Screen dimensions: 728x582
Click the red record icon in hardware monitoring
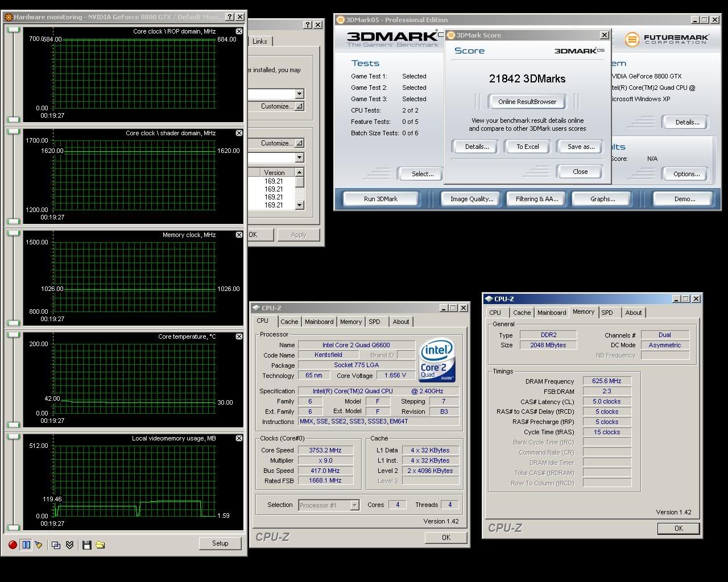(13, 544)
